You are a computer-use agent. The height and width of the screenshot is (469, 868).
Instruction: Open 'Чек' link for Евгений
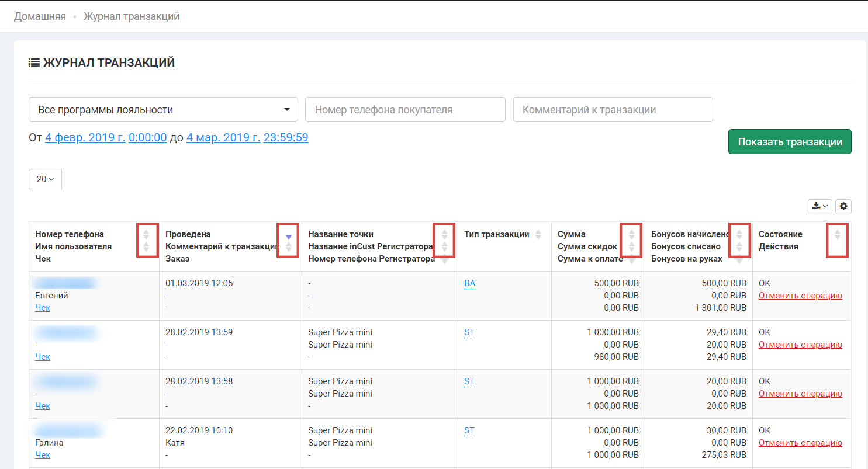pyautogui.click(x=43, y=308)
